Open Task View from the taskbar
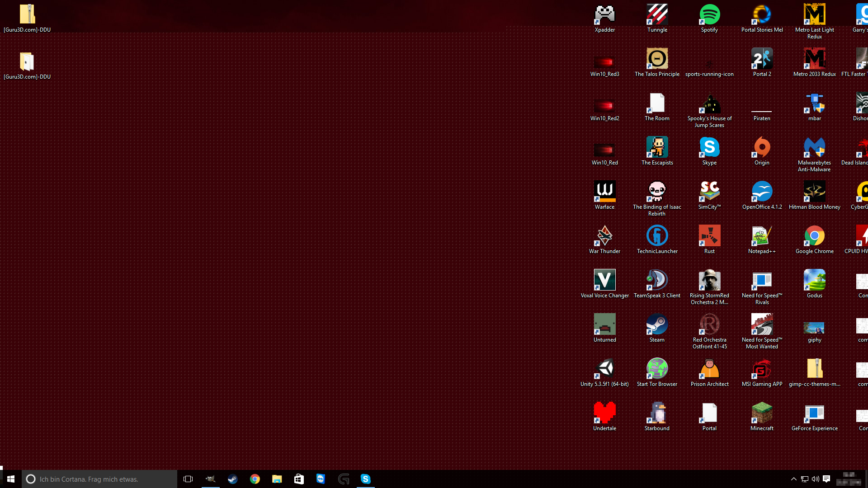 coord(188,479)
